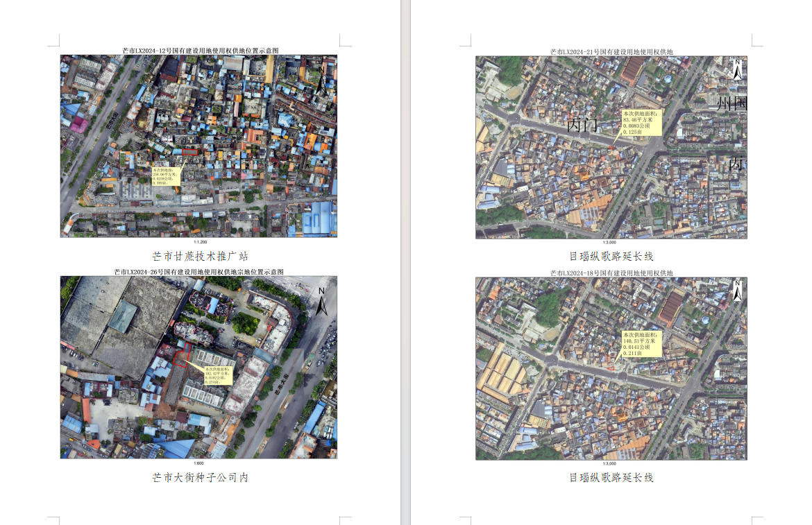Click the 州国 label on the map
The image size is (812, 525).
pyautogui.click(x=731, y=105)
